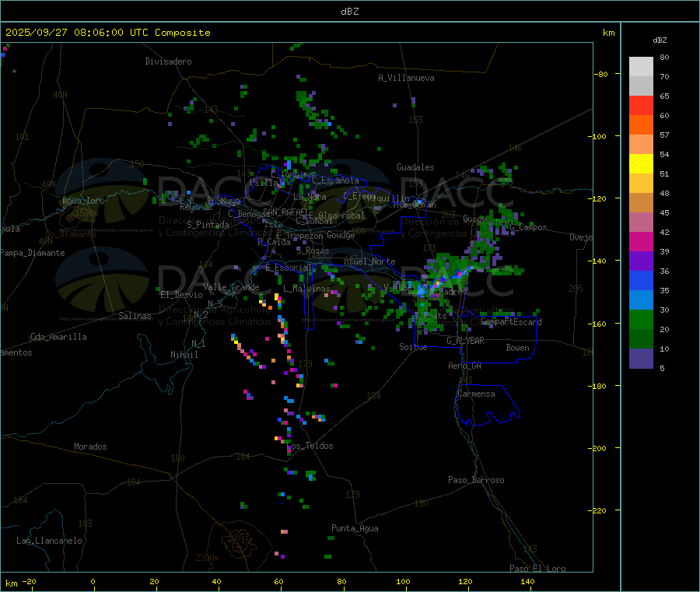
Task: Click the A_Villanueva map label
Action: (406, 78)
